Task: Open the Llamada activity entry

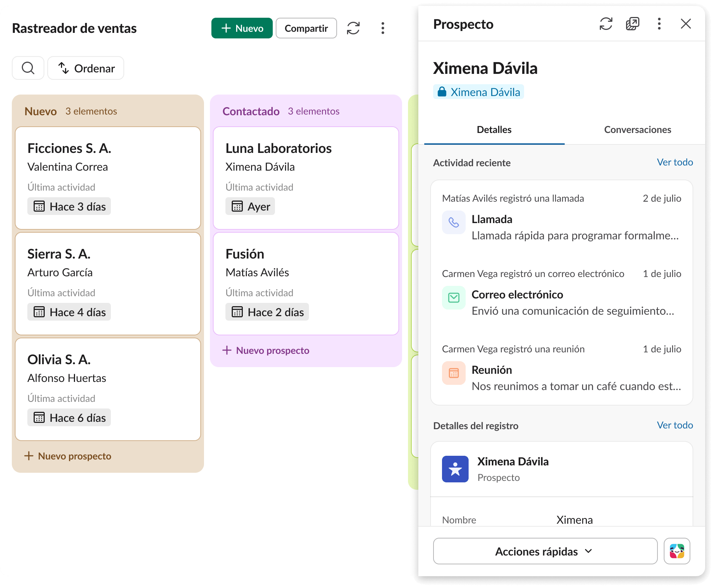Action: pos(562,219)
